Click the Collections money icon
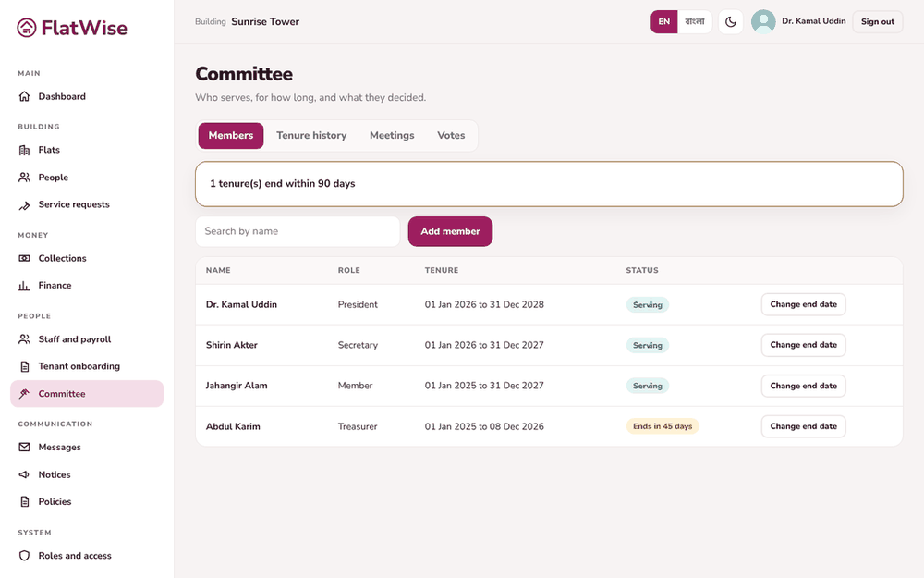Viewport: 924px width, 578px height. click(x=24, y=258)
